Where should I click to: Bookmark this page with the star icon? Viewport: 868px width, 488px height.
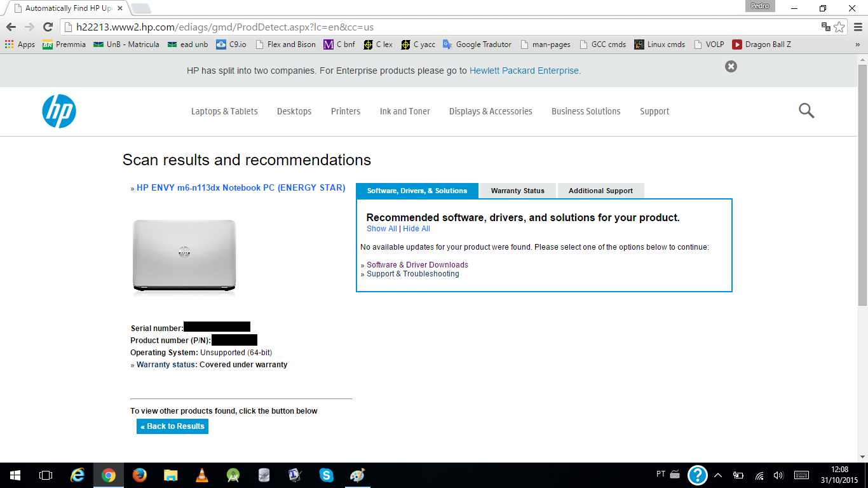tap(839, 27)
